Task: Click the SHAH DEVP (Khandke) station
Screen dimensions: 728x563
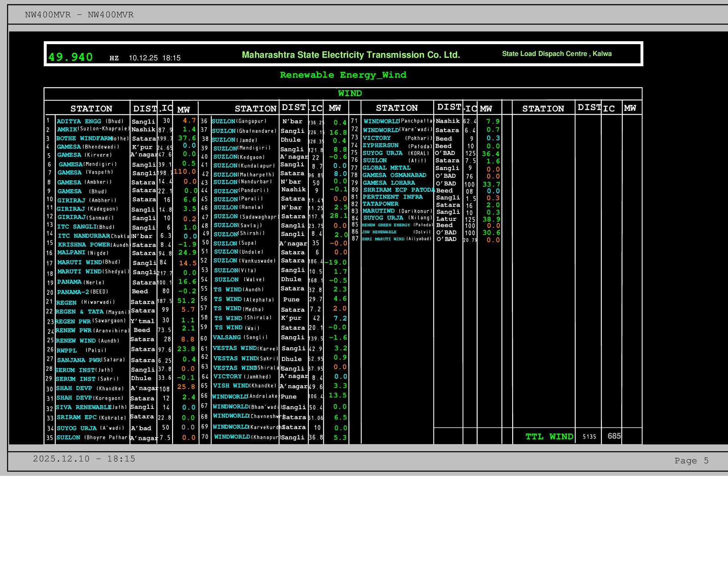Action: [x=90, y=389]
